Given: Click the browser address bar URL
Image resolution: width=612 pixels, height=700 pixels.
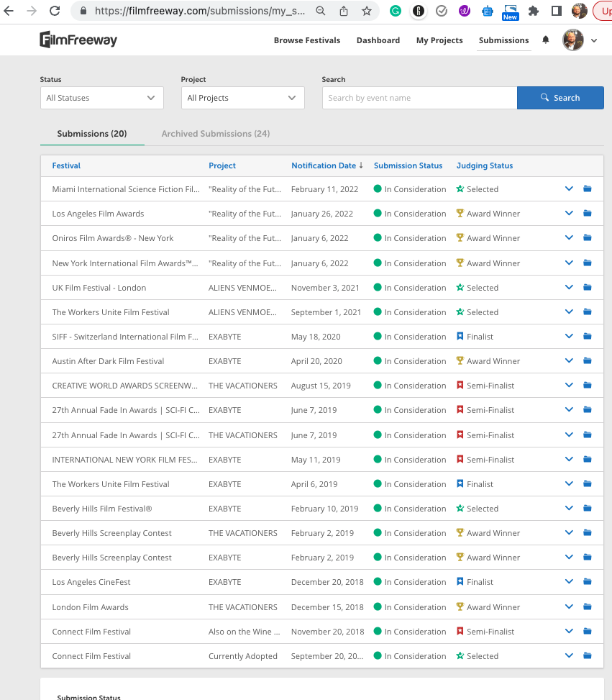Looking at the screenshot, I should (x=199, y=11).
